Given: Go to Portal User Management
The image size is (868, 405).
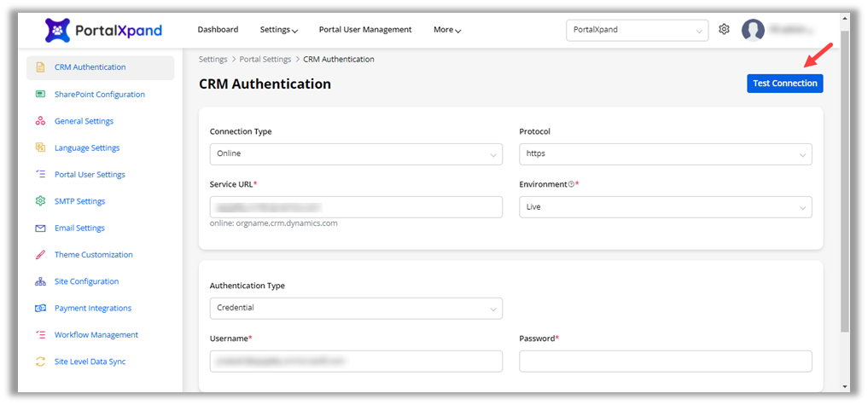Looking at the screenshot, I should 365,30.
